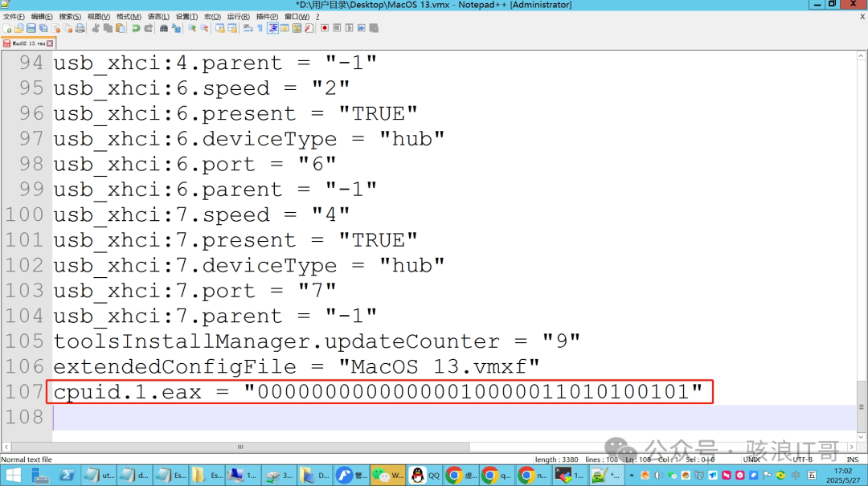
Task: Click the Run Macro Multiple Times icon
Action: pos(362,28)
